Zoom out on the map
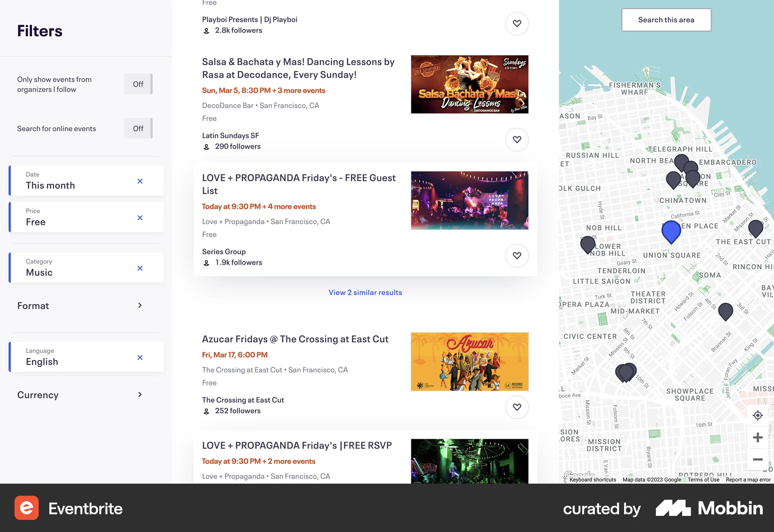This screenshot has width=774, height=532. pyautogui.click(x=758, y=459)
